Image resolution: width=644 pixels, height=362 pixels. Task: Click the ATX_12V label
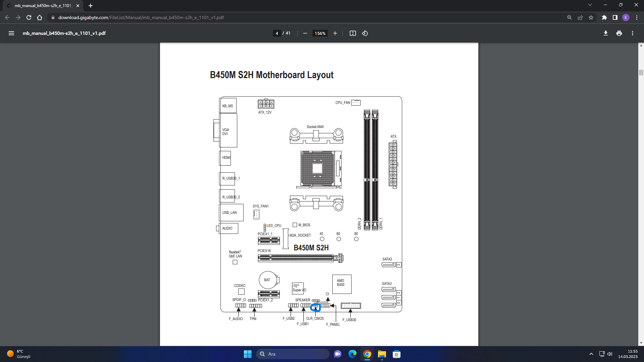point(265,112)
